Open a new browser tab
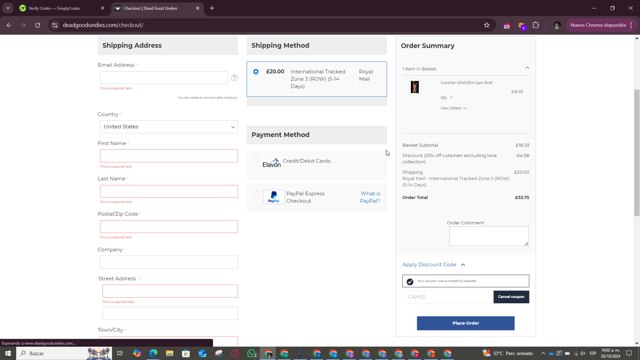Viewport: 640px width, 360px height. pyautogui.click(x=212, y=8)
